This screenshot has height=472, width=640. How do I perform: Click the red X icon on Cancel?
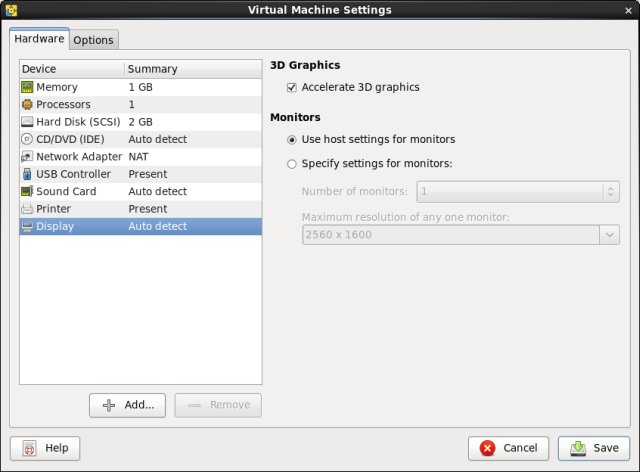[x=487, y=448]
